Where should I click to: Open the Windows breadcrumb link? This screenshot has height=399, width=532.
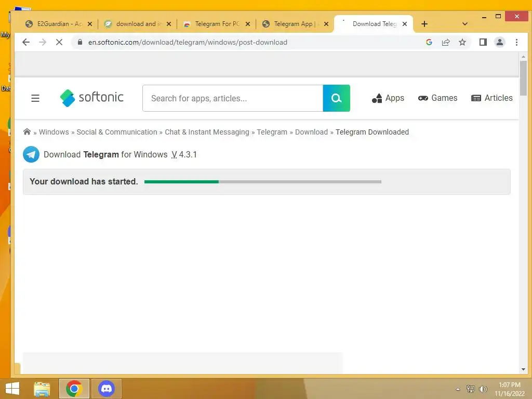(54, 132)
